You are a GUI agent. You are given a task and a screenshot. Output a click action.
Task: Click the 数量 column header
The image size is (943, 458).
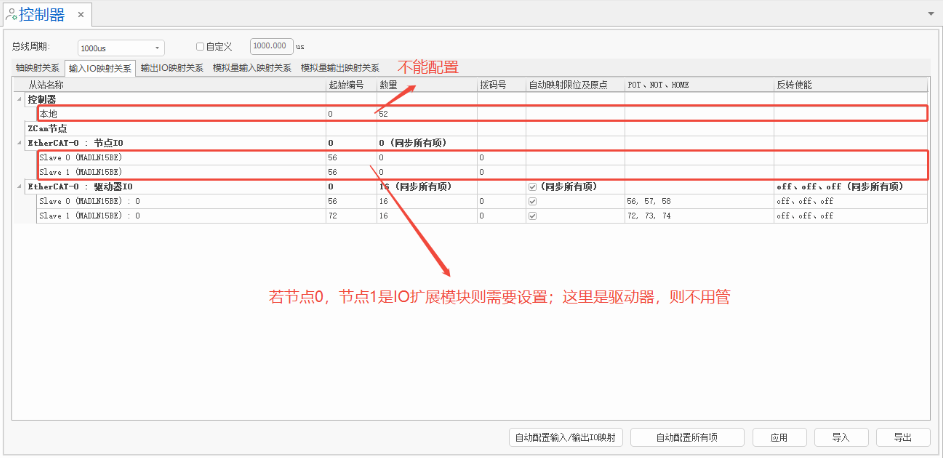coord(427,85)
